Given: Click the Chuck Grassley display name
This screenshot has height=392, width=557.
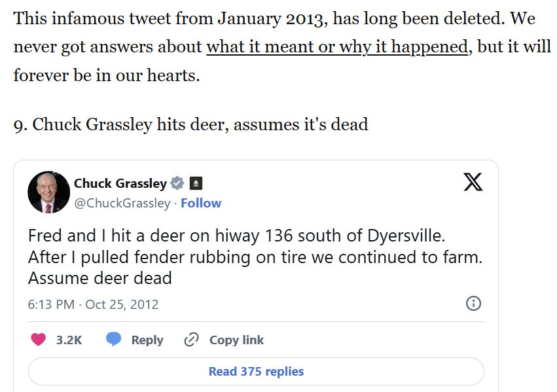Looking at the screenshot, I should pos(120,183).
